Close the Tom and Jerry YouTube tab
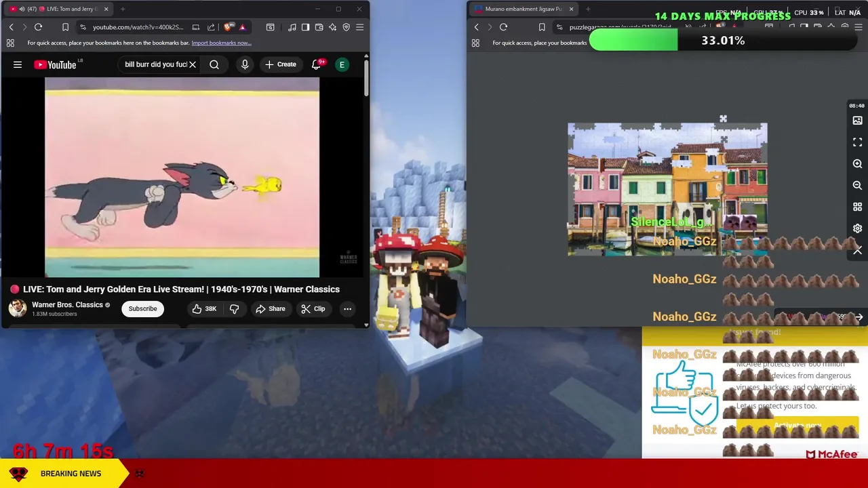868x488 pixels. pos(106,9)
